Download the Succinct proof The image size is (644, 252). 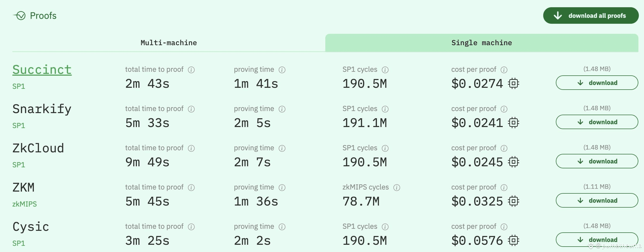click(x=597, y=83)
